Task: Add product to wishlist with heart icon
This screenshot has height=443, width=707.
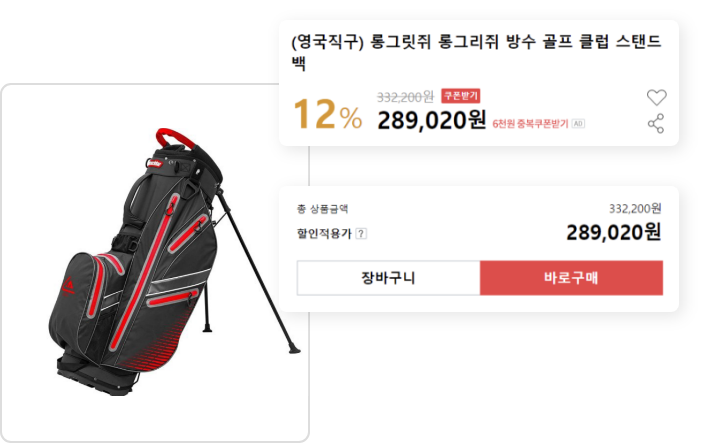Action: point(656,97)
